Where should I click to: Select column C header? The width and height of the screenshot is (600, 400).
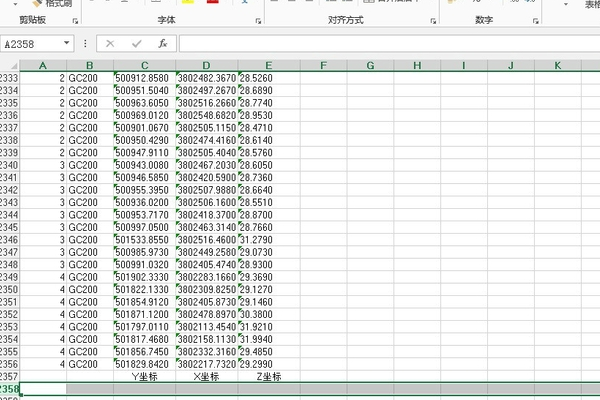(145, 65)
